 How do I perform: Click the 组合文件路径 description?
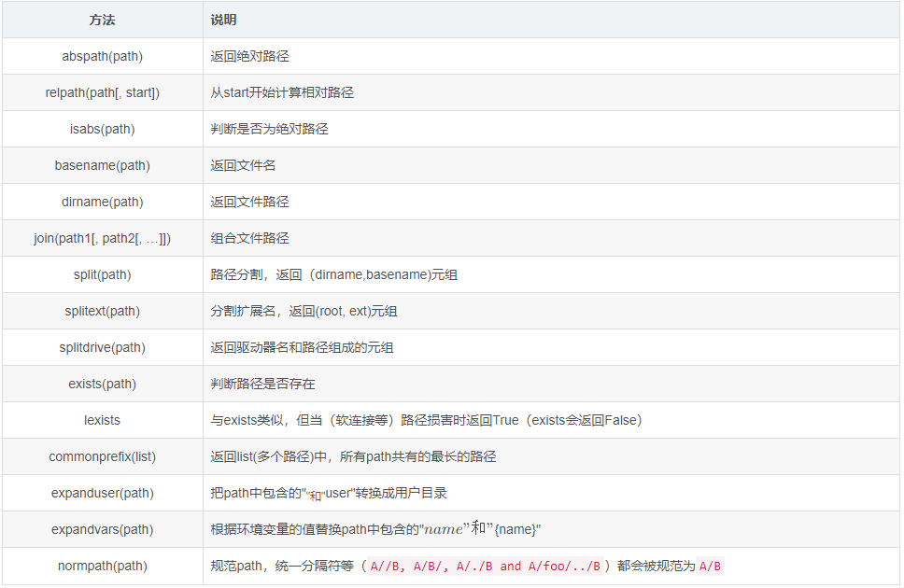(x=249, y=238)
